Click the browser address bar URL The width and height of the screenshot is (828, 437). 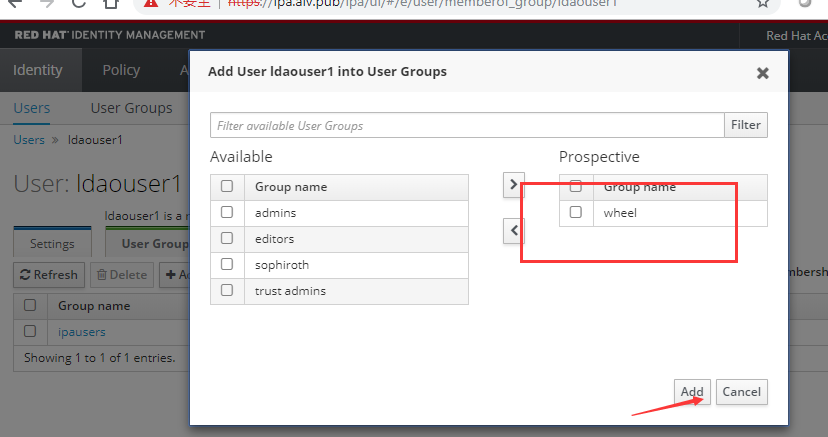[422, 3]
